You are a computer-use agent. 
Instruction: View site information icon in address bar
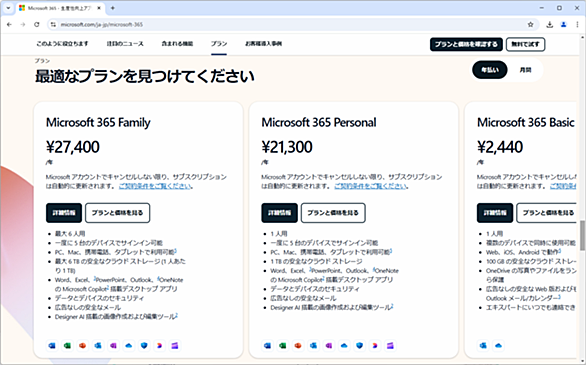tap(53, 25)
